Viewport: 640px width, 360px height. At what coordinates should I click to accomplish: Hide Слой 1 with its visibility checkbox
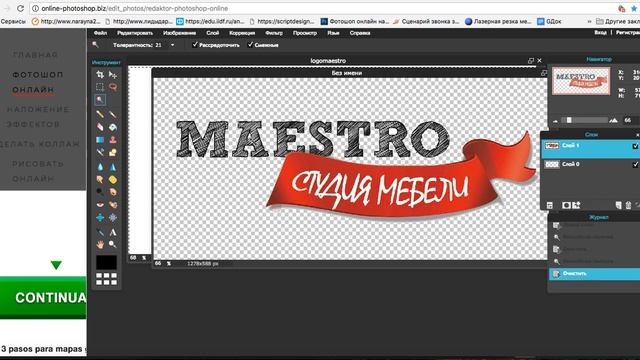tap(636, 146)
